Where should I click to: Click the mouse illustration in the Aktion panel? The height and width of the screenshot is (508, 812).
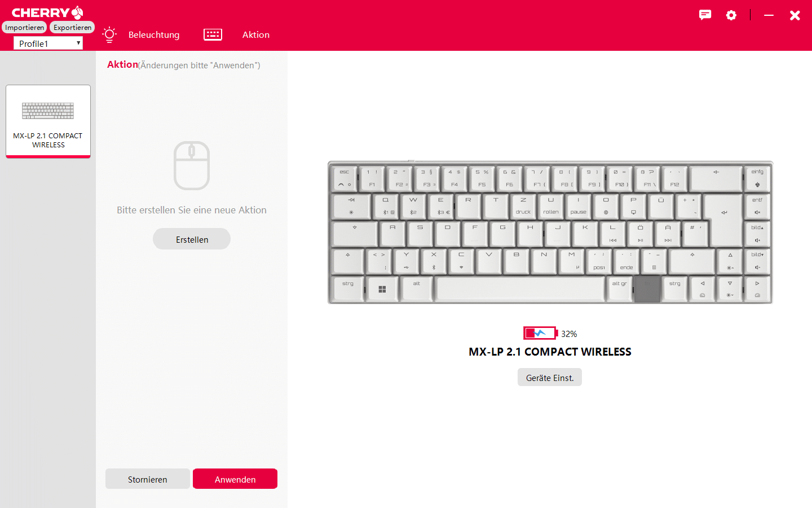coord(192,165)
